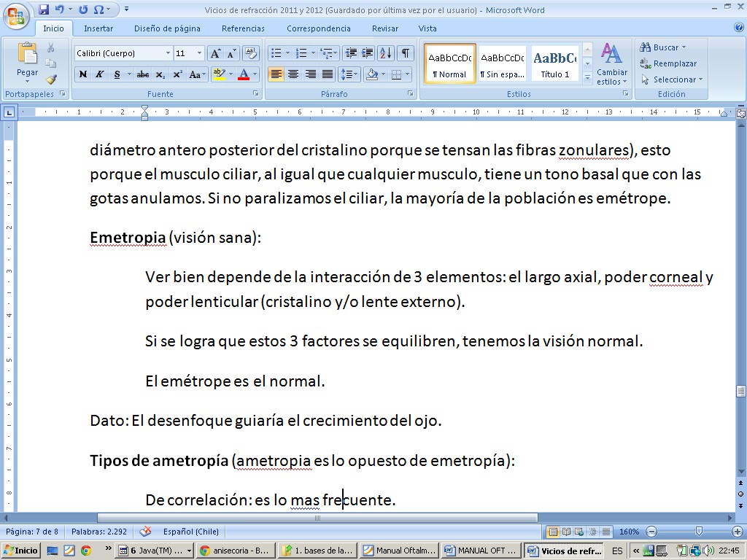Viewport: 747px width, 560px height.
Task: Click the show paragraph marks (¶) icon
Action: (x=406, y=53)
